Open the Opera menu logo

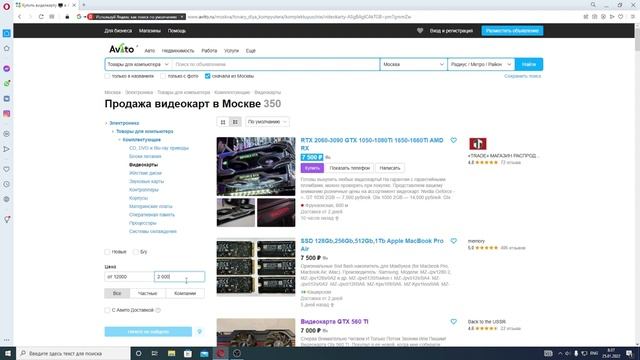click(6, 6)
